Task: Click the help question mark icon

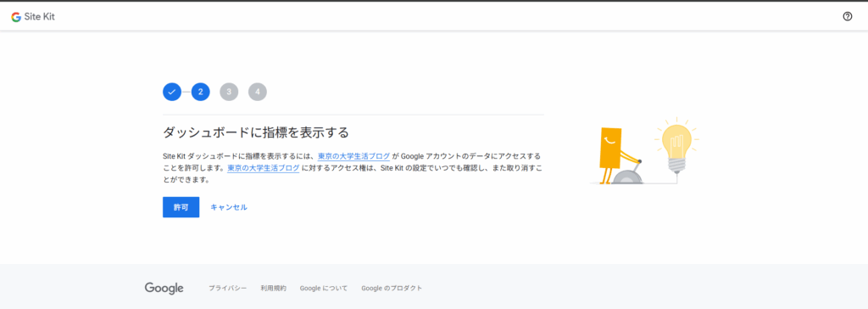Action: click(847, 17)
